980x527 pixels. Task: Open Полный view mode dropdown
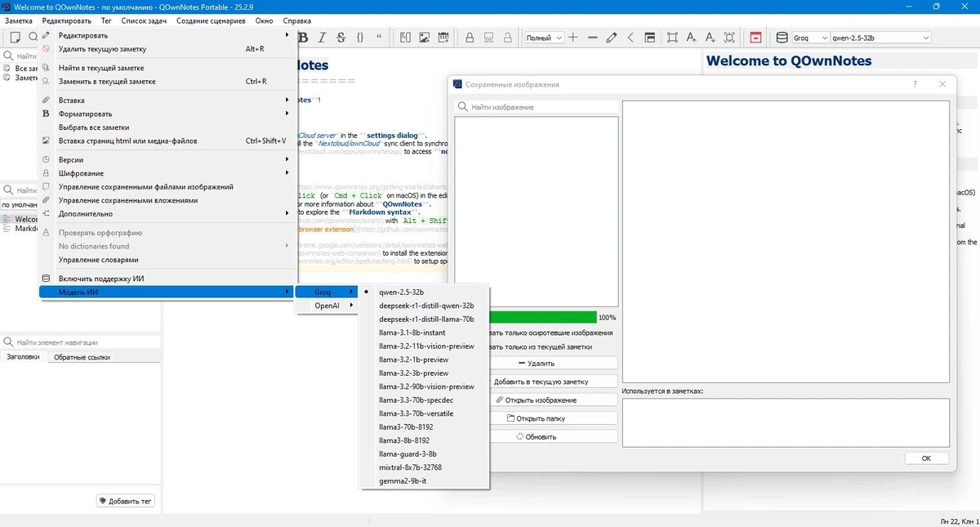[544, 38]
